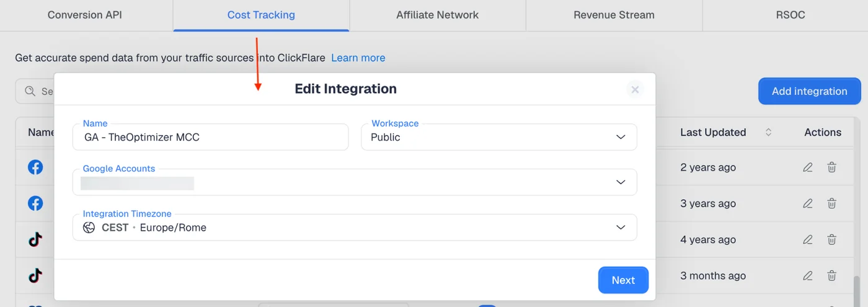868x307 pixels.
Task: Sort by the Last Updated column
Action: pyautogui.click(x=768, y=132)
